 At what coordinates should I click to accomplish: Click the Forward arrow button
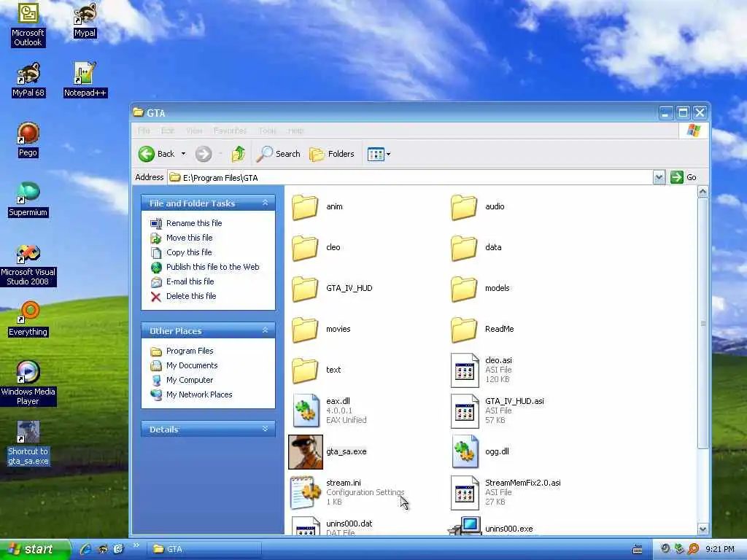204,154
